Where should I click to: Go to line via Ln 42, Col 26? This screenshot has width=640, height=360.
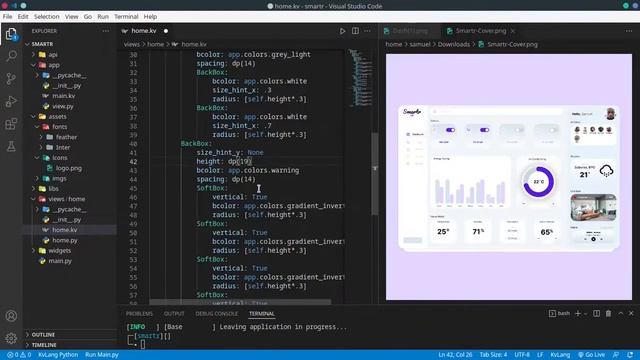point(455,355)
